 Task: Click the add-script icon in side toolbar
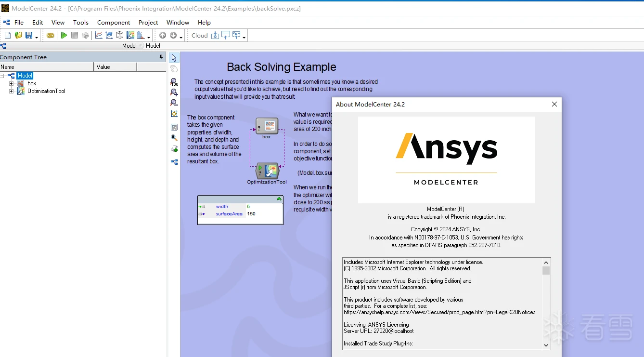point(174,149)
